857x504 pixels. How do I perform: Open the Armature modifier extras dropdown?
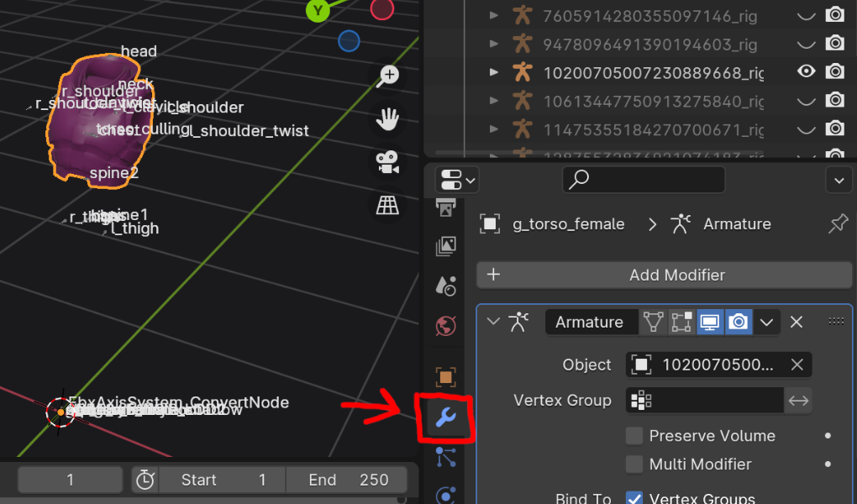tap(766, 322)
